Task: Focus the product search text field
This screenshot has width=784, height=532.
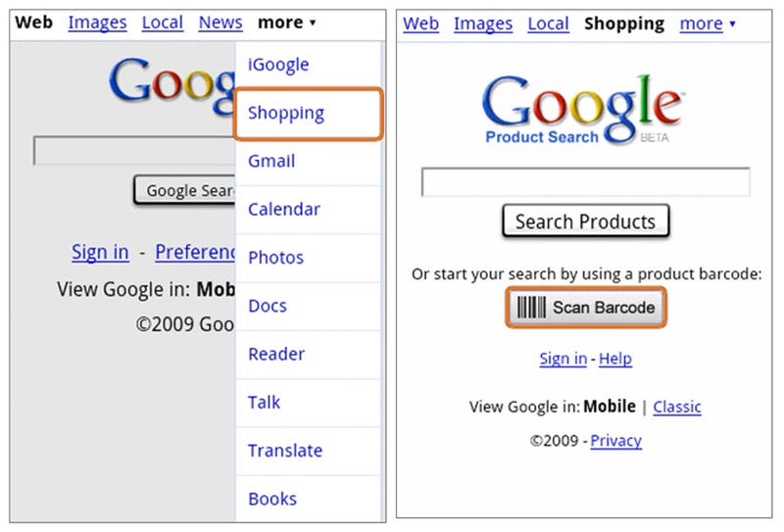Action: 585,182
